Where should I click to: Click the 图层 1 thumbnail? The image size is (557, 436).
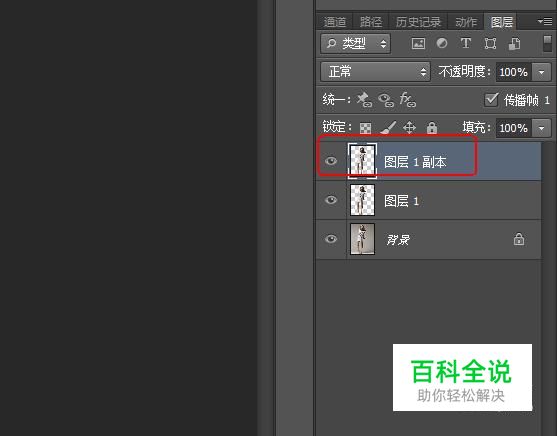[x=362, y=200]
